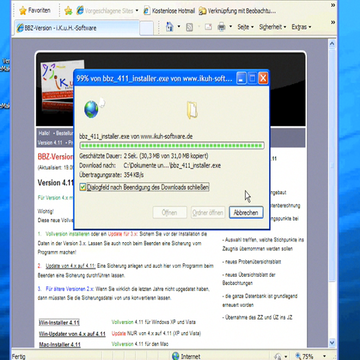This screenshot has height=360, width=360.
Task: Click the page scrollbar up arrow
Action: (x=332, y=43)
